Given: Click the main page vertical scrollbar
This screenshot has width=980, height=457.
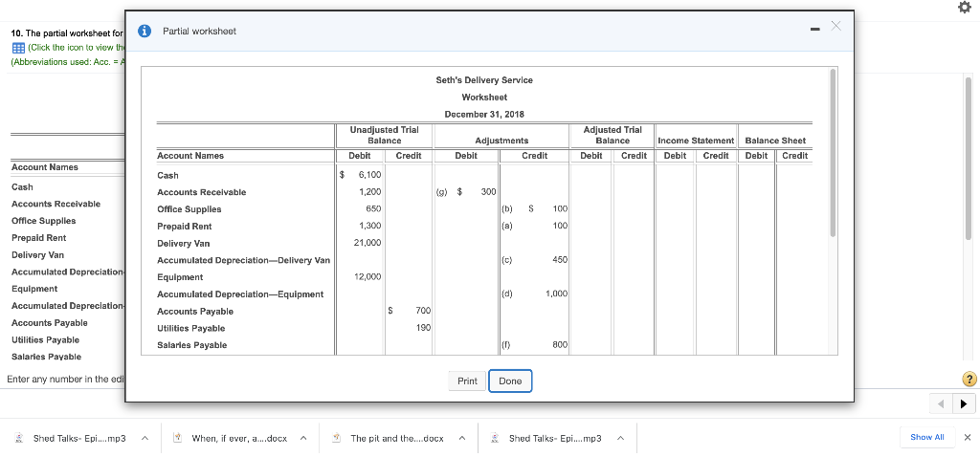Looking at the screenshot, I should click(x=969, y=158).
